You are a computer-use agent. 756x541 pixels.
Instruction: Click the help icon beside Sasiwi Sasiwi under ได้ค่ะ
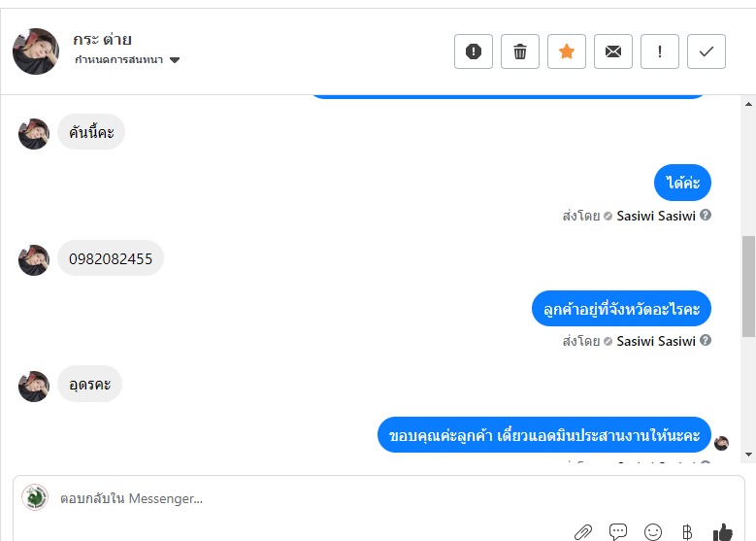pyautogui.click(x=706, y=216)
